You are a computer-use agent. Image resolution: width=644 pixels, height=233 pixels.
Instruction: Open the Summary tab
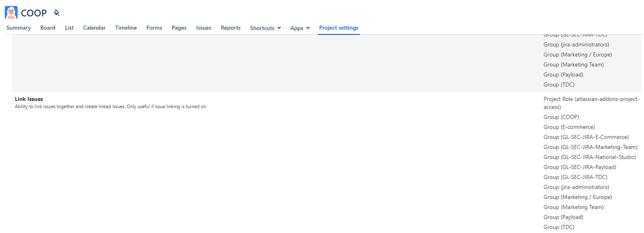(x=18, y=28)
